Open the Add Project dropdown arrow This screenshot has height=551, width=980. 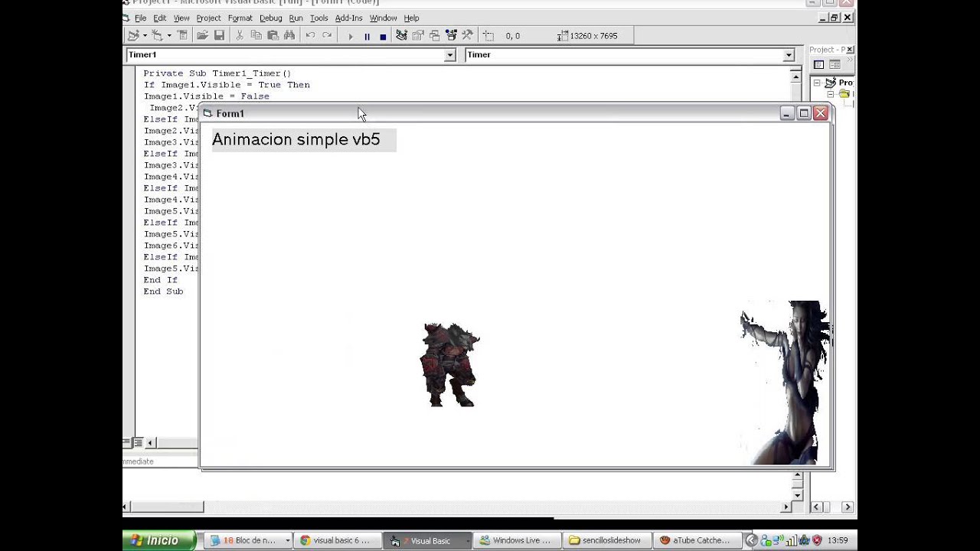(x=145, y=35)
